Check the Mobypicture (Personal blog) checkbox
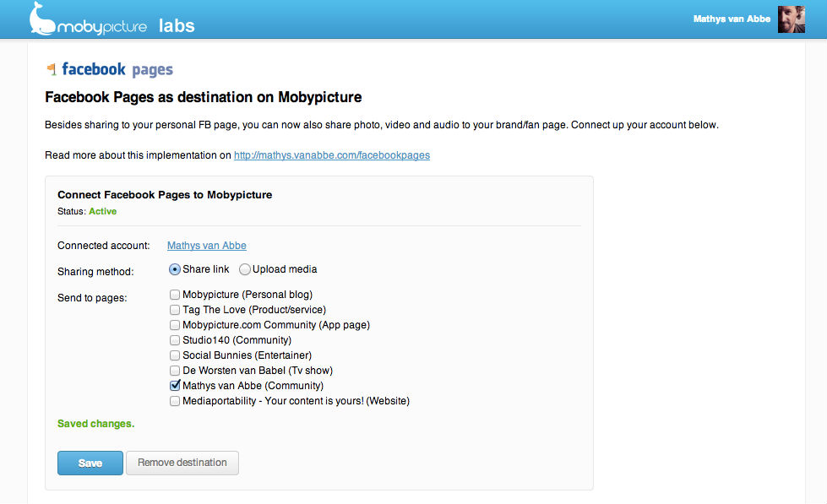Screen dimensions: 827x504 pos(175,295)
